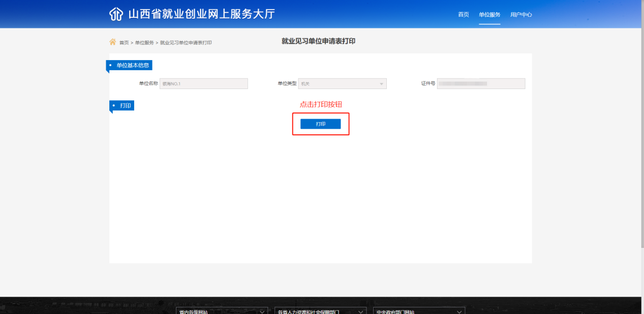Screen dimensions: 644x314
Task: Open the 单位类型 dropdown
Action: 342,83
